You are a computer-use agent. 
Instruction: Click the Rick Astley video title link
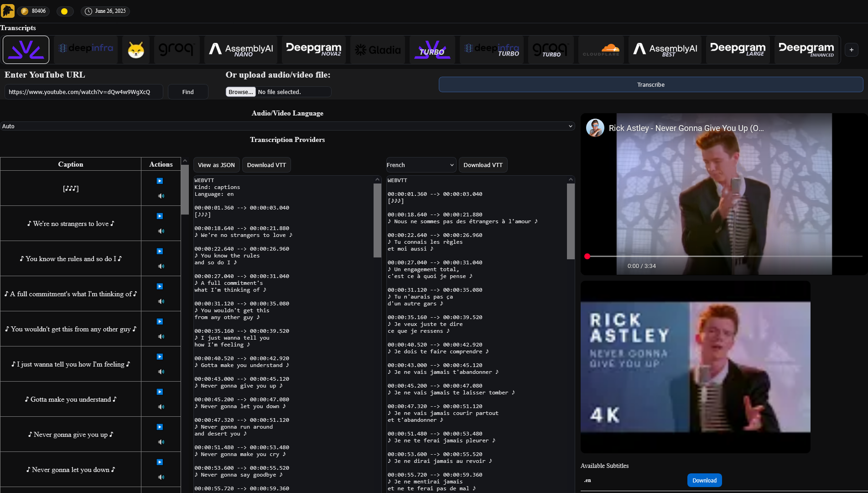[686, 128]
